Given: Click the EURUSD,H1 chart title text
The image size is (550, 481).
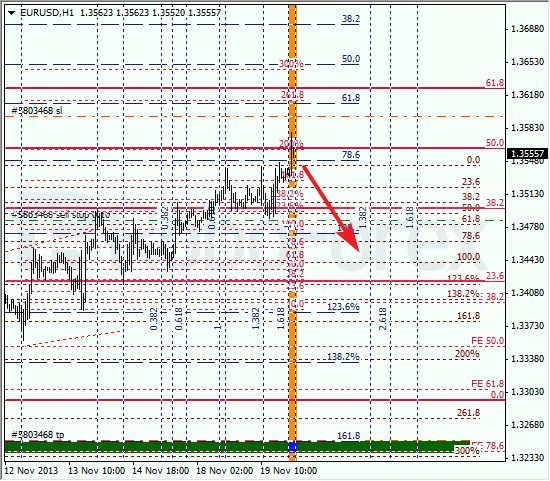Looking at the screenshot, I should (x=47, y=13).
